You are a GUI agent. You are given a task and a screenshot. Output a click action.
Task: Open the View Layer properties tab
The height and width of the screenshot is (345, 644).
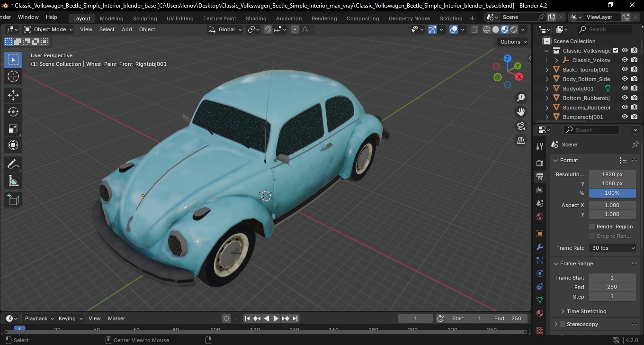click(539, 190)
